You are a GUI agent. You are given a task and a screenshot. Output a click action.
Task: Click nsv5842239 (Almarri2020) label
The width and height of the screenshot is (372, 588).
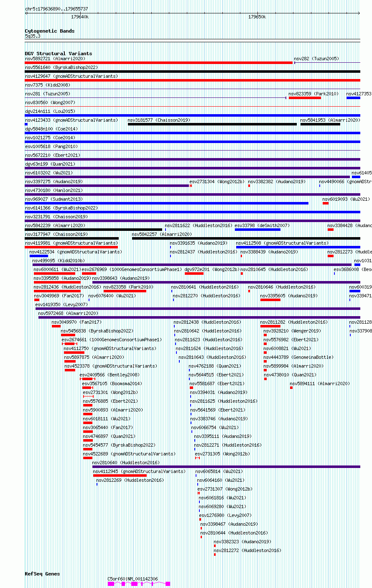click(x=55, y=225)
